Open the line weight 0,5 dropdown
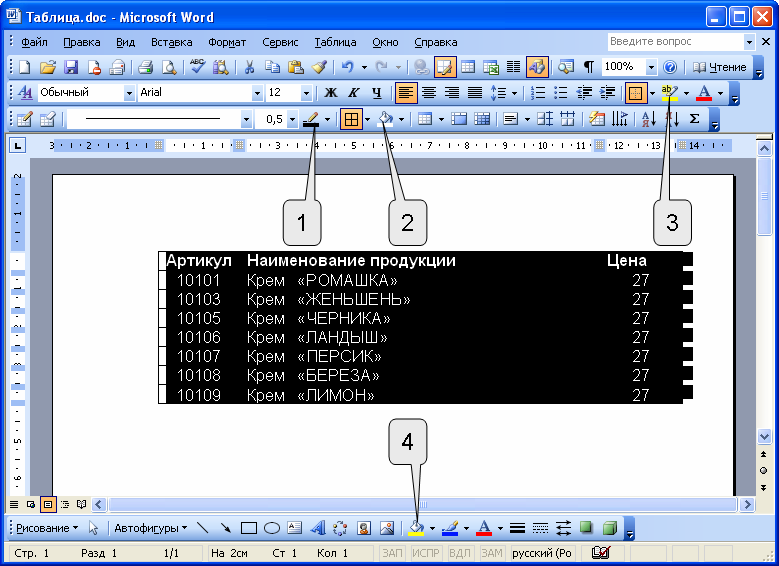 click(x=292, y=119)
